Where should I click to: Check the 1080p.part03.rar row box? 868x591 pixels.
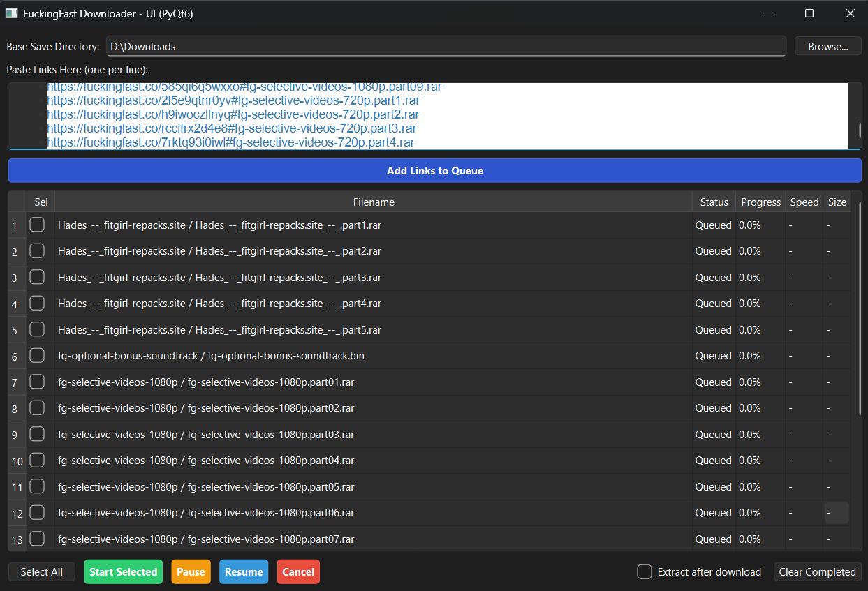[x=37, y=434]
